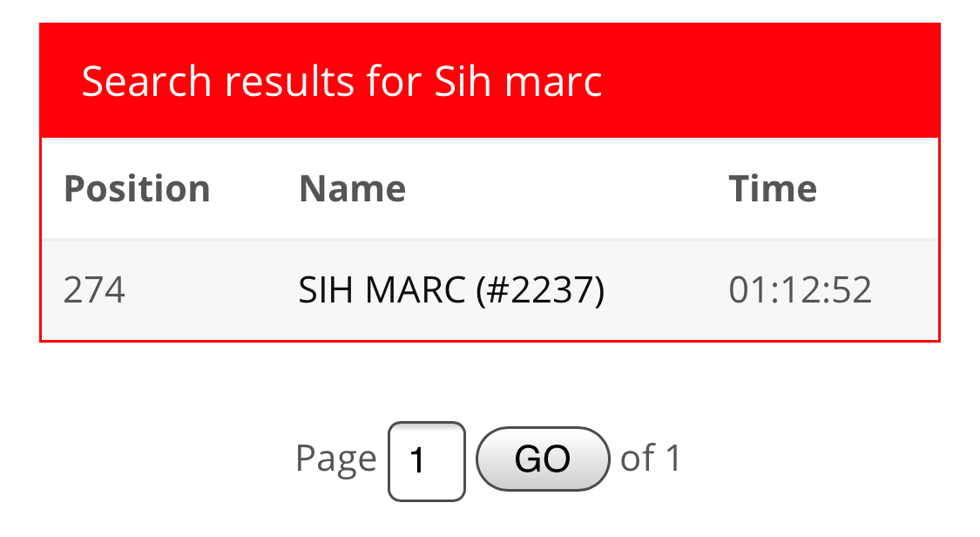This screenshot has width=980, height=537.
Task: Select the finish time 01:12:52
Action: (x=800, y=290)
